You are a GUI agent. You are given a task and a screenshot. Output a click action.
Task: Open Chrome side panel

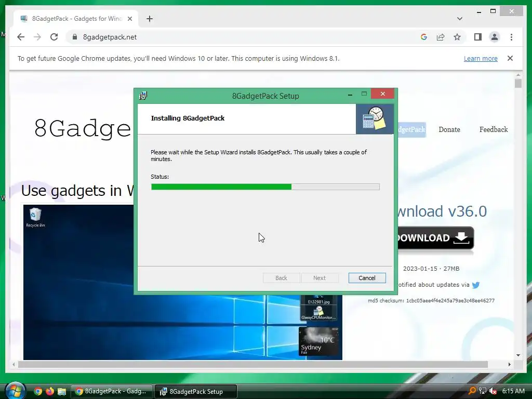[478, 37]
